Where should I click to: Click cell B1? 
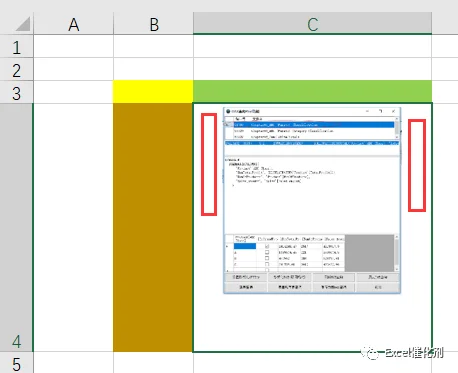153,46
